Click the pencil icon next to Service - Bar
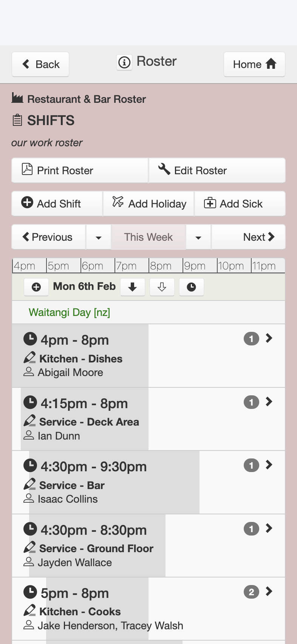297x644 pixels. (29, 484)
